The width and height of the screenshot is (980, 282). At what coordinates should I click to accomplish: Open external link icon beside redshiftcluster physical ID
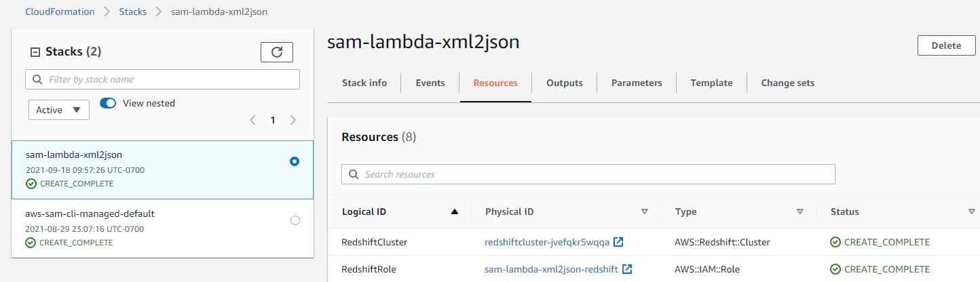(618, 242)
